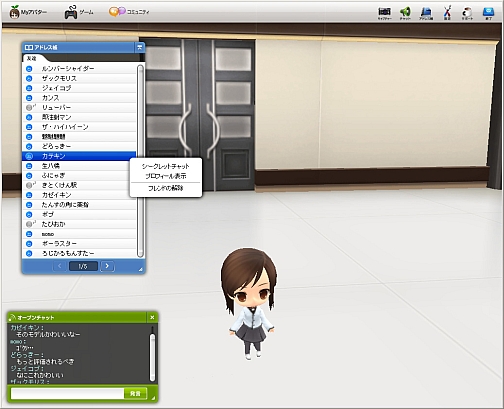
Task: Collapse the address book panel header button
Action: click(140, 47)
